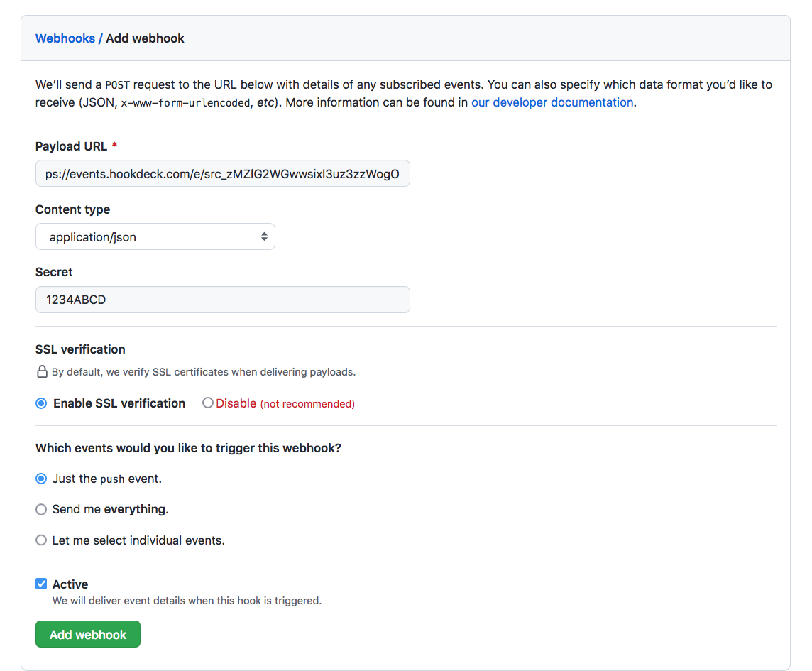Image resolution: width=812 pixels, height=671 pixels.
Task: Click the Secret field label
Action: (x=53, y=272)
